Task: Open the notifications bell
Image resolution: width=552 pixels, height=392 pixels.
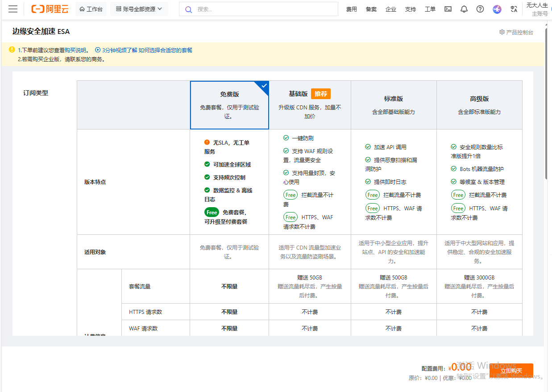Action: 464,9
